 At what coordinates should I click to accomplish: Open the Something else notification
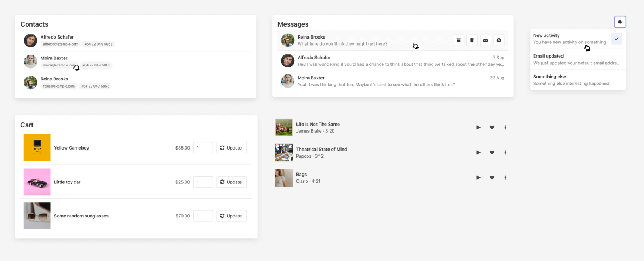coord(577,80)
